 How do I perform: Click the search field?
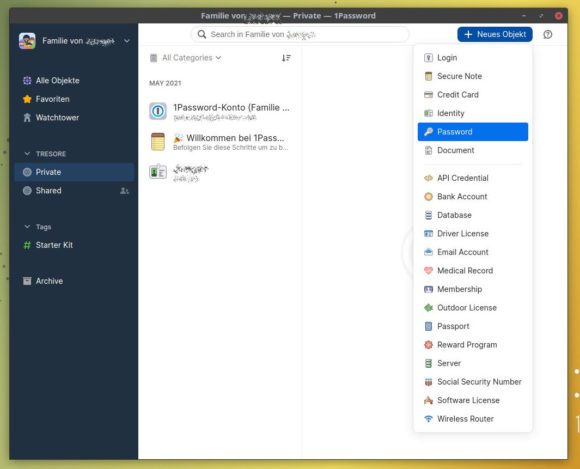tap(300, 34)
